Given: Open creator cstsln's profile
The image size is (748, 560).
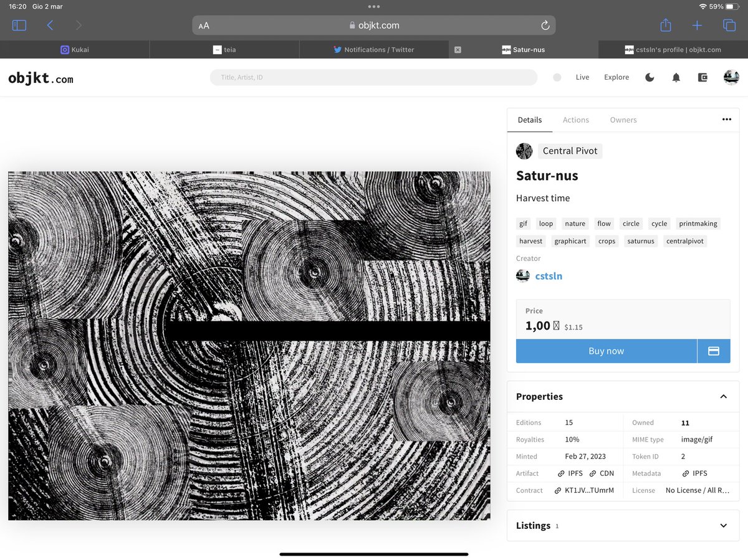Looking at the screenshot, I should pyautogui.click(x=549, y=276).
